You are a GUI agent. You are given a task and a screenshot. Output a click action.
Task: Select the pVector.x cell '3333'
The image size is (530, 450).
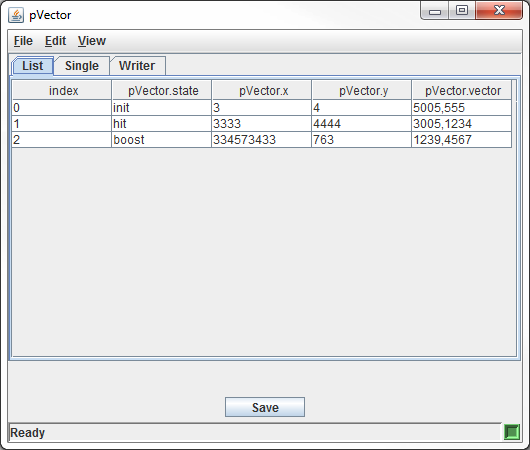[262, 124]
